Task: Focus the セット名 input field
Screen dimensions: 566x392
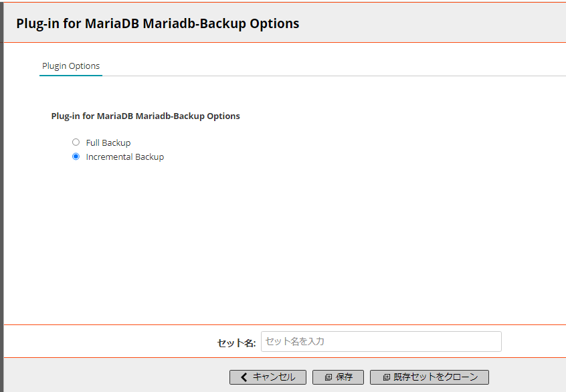Action: (381, 341)
